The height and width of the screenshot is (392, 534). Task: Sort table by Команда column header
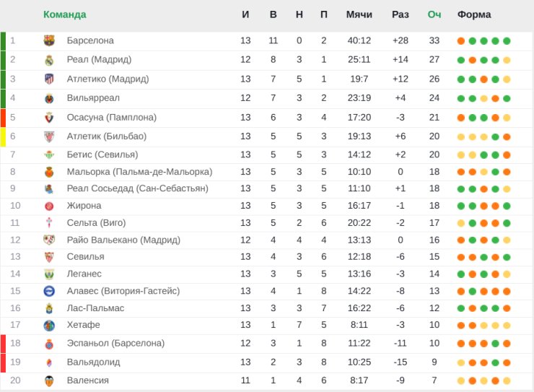click(65, 14)
